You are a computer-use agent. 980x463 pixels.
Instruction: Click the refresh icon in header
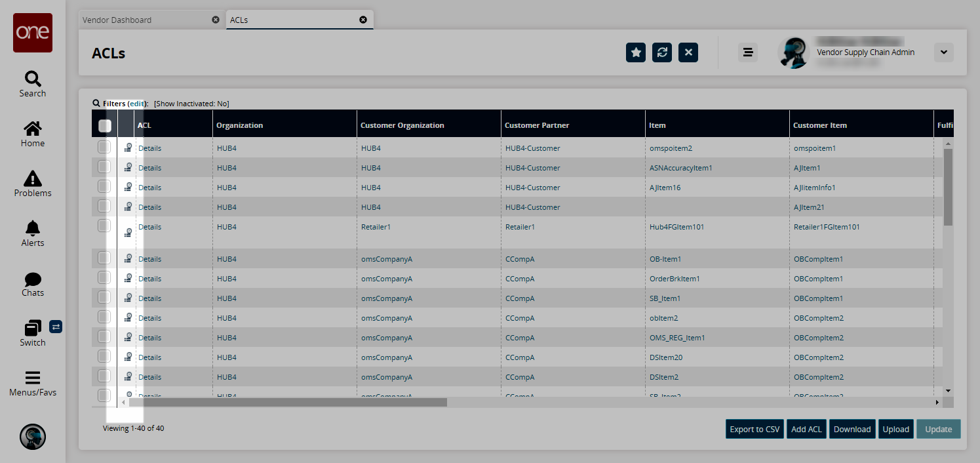(662, 52)
